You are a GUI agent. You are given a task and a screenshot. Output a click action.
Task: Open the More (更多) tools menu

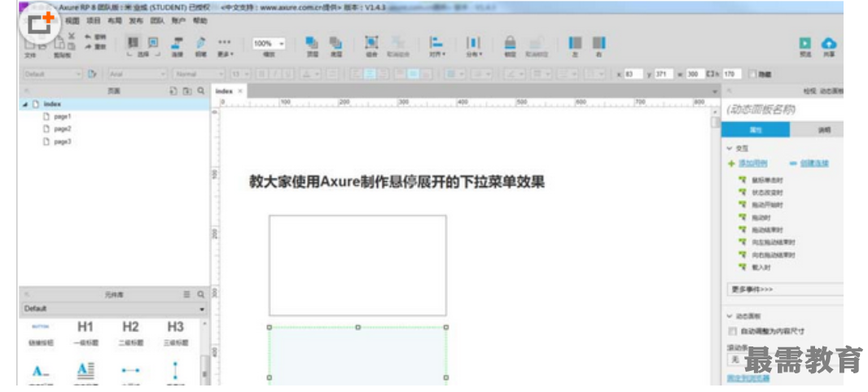click(224, 46)
